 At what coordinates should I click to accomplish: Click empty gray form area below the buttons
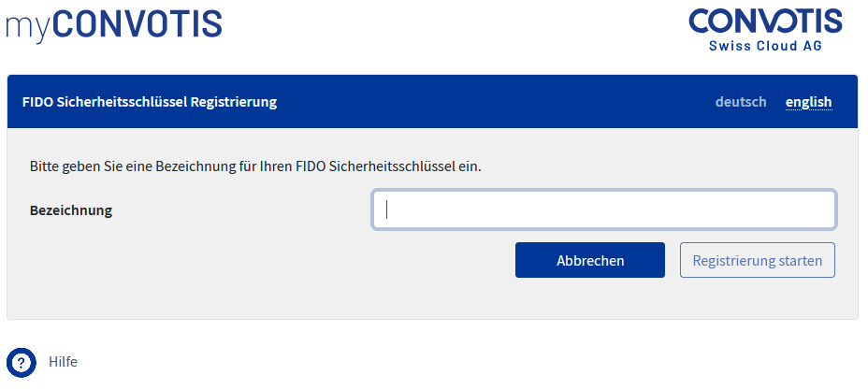[x=430, y=299]
